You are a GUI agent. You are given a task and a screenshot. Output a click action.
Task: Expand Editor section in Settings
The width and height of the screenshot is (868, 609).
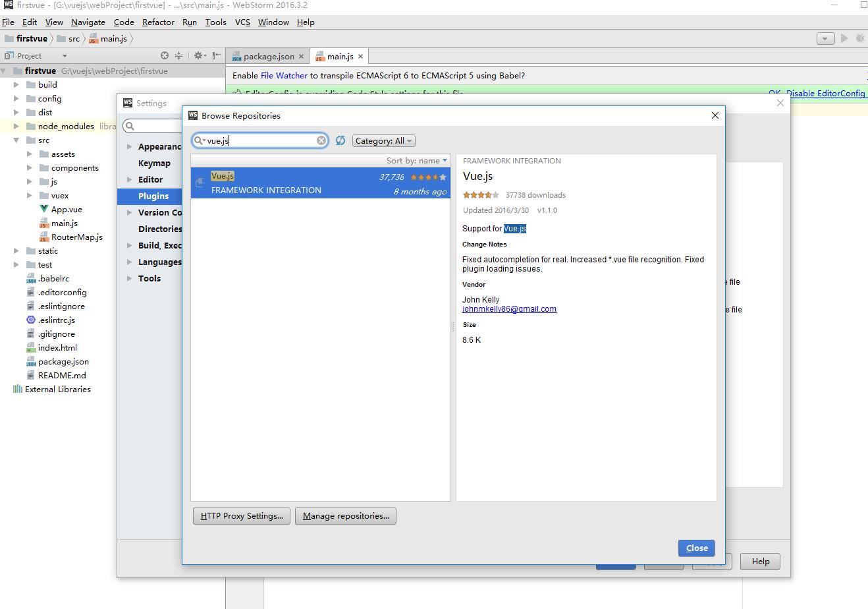click(x=130, y=180)
